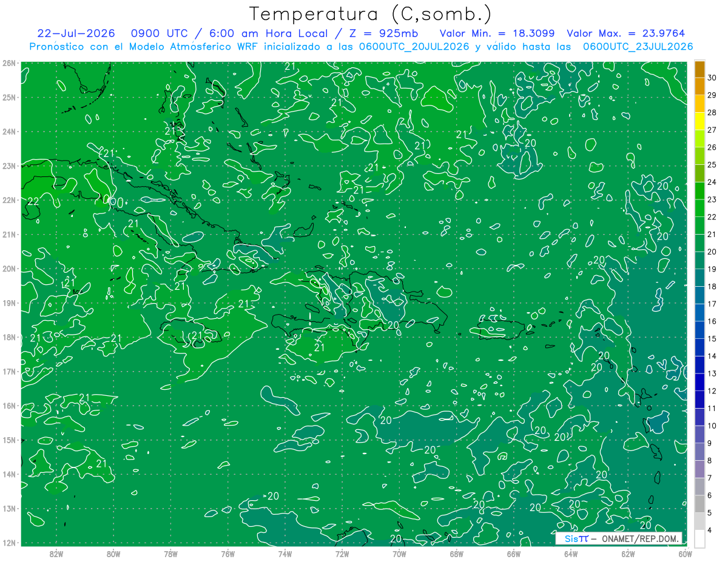Click the 80W longitude axis label

click(113, 554)
